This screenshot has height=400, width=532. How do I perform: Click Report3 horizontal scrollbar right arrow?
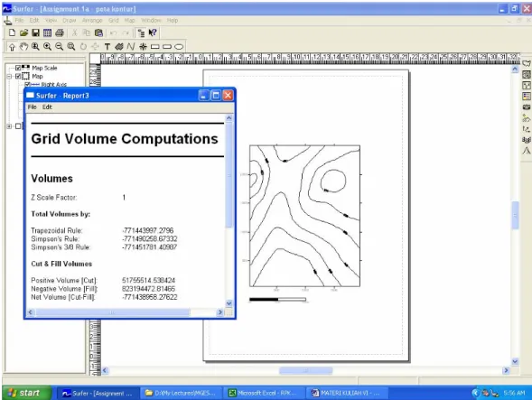click(x=220, y=312)
